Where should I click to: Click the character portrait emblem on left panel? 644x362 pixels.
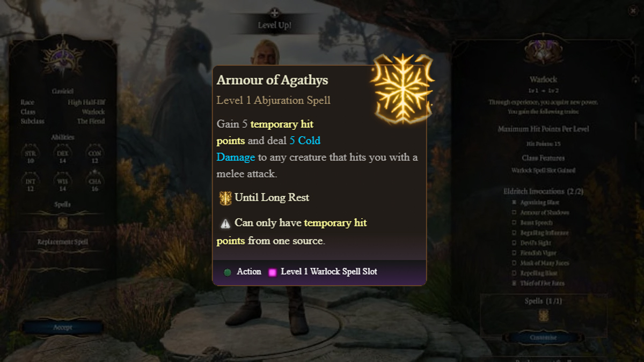pyautogui.click(x=63, y=58)
